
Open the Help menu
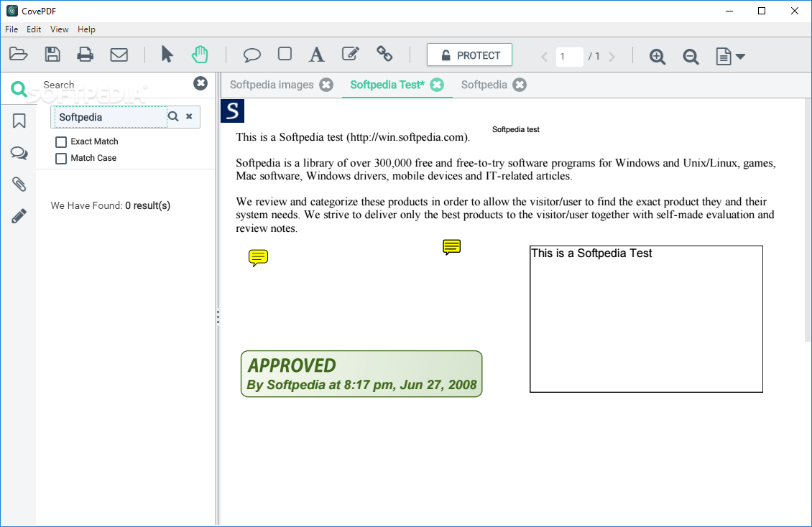coord(86,29)
